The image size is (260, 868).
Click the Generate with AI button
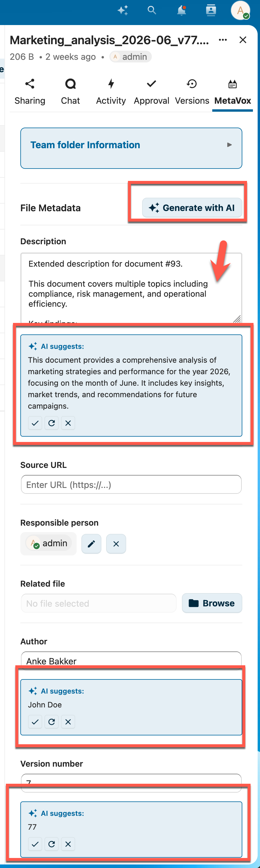coord(192,207)
